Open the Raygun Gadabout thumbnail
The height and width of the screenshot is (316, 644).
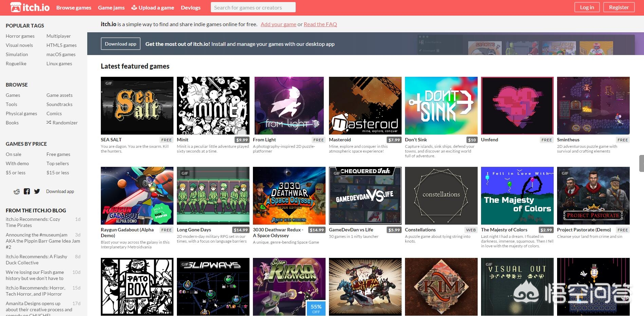pos(137,196)
